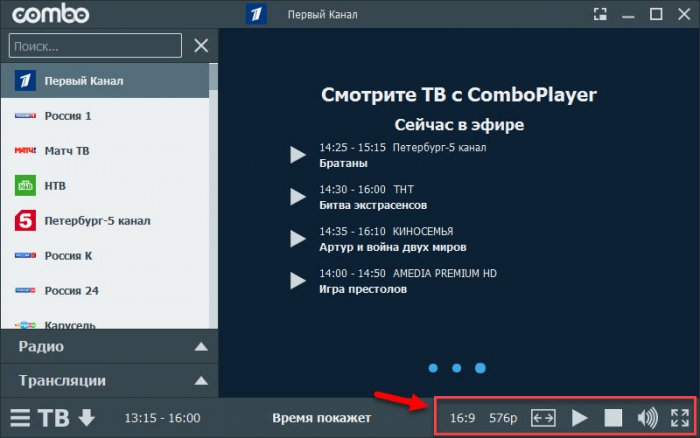Click the Первый Канал logo icon in list
Image resolution: width=700 pixels, height=438 pixels.
click(x=25, y=81)
